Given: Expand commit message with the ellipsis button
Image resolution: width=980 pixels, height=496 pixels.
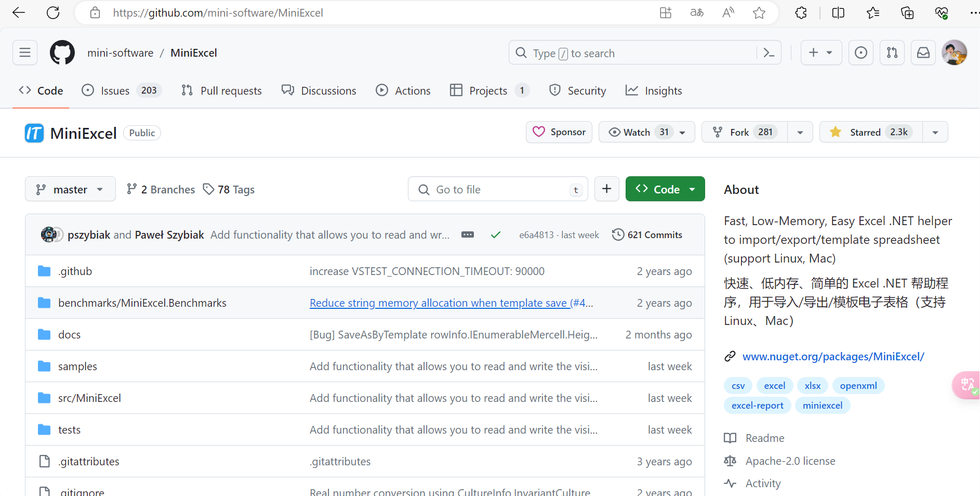Looking at the screenshot, I should coord(468,234).
